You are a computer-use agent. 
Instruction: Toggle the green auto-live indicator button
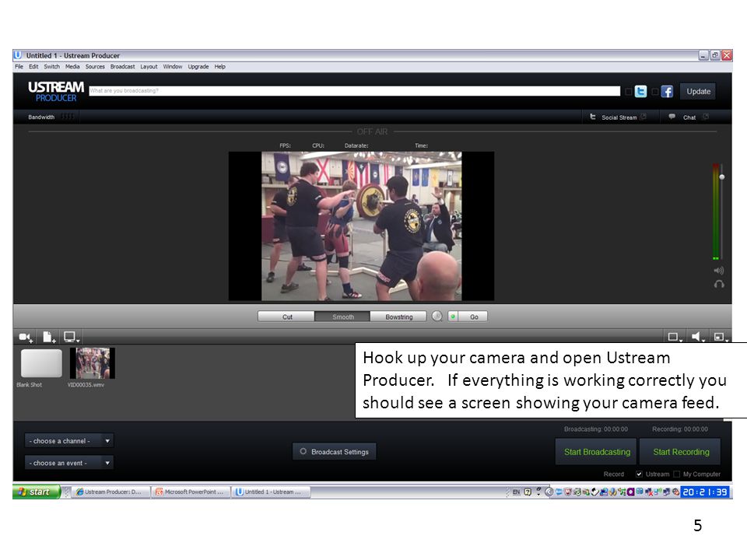click(453, 317)
